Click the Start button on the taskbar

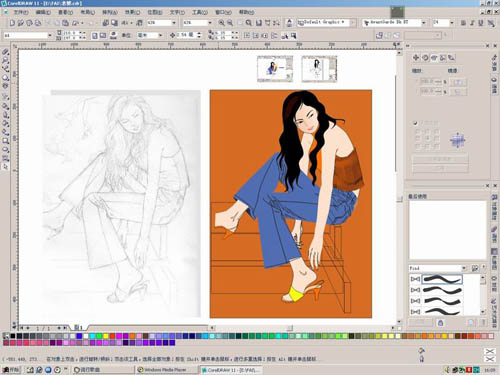tap(12, 370)
